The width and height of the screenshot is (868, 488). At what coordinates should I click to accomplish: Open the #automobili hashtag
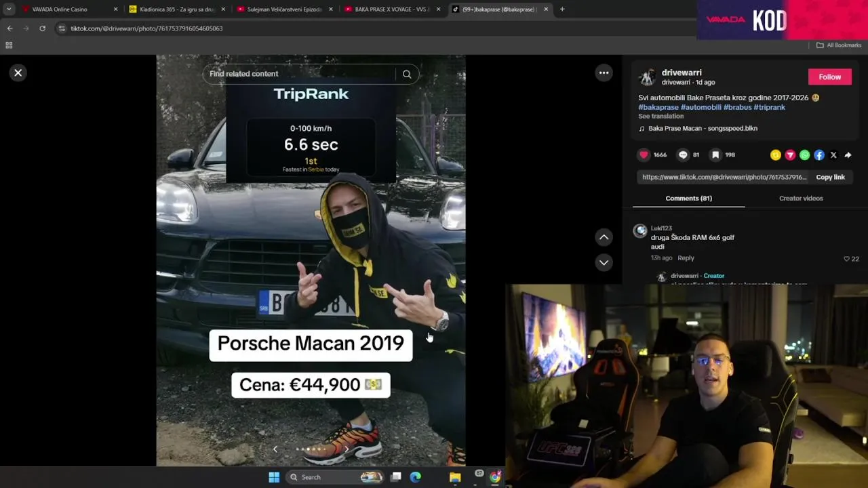point(701,107)
